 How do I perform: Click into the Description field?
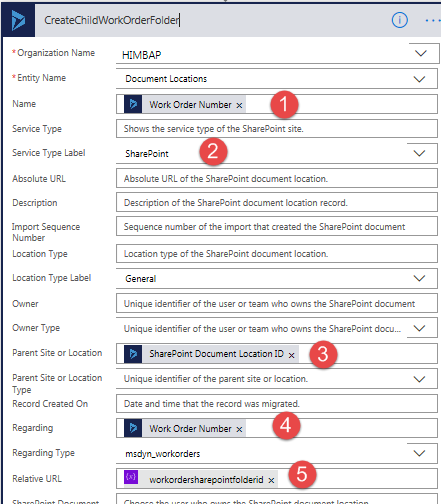[x=277, y=202]
